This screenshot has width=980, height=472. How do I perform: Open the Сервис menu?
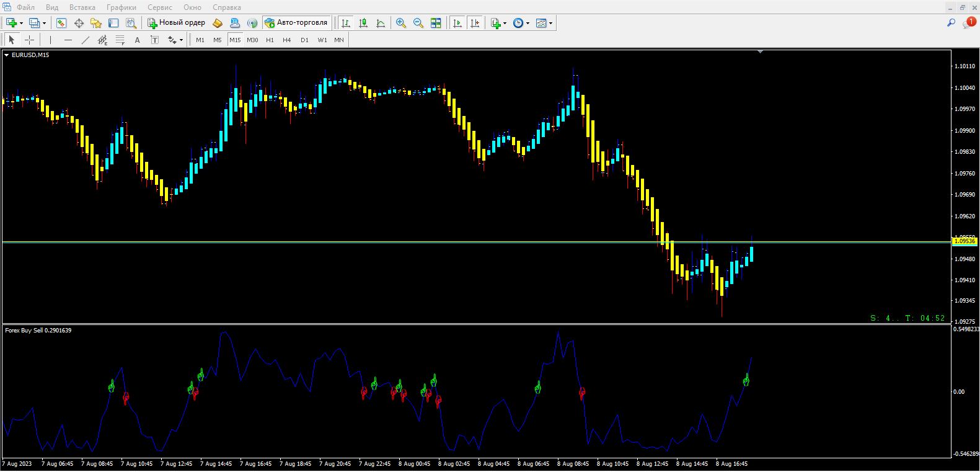[159, 7]
